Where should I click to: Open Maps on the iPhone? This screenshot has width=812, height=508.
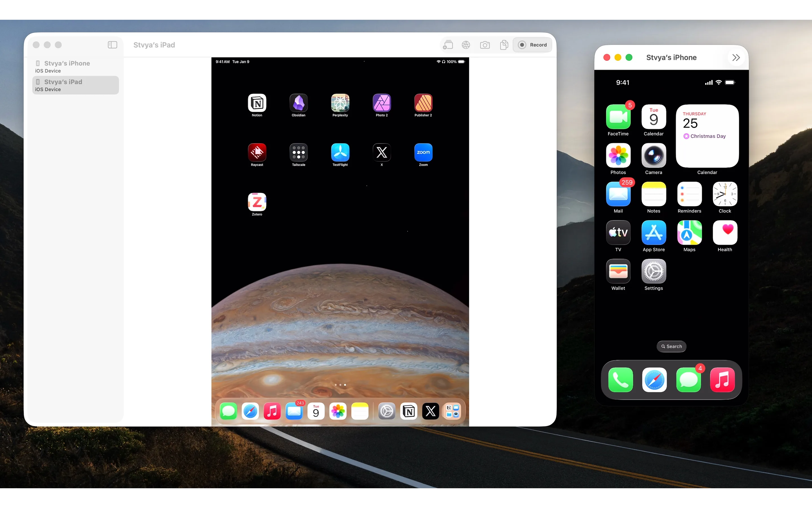(x=689, y=233)
